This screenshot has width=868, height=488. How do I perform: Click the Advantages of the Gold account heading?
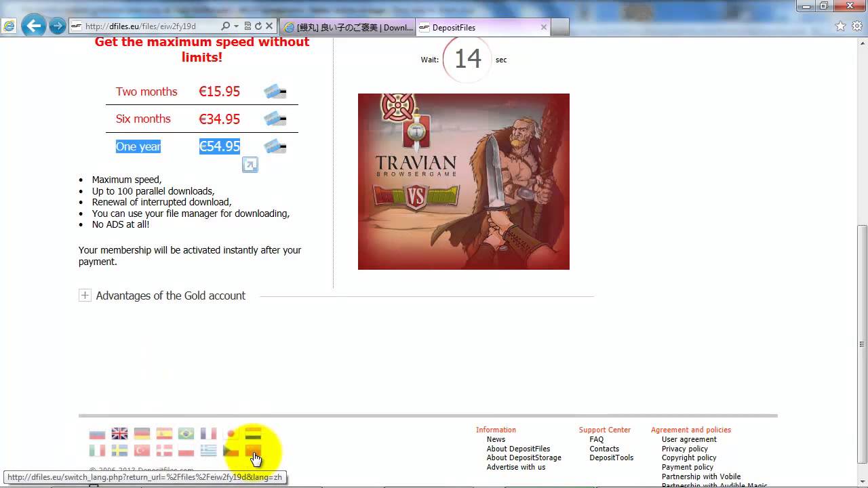click(x=171, y=296)
